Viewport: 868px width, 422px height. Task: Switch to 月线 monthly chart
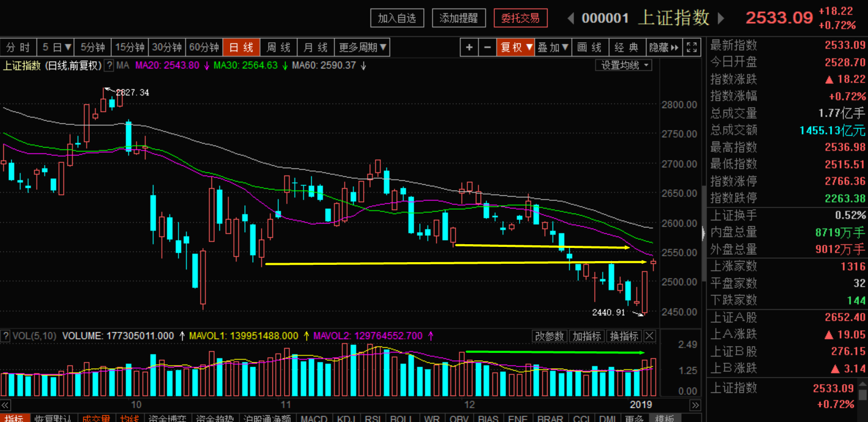[316, 47]
